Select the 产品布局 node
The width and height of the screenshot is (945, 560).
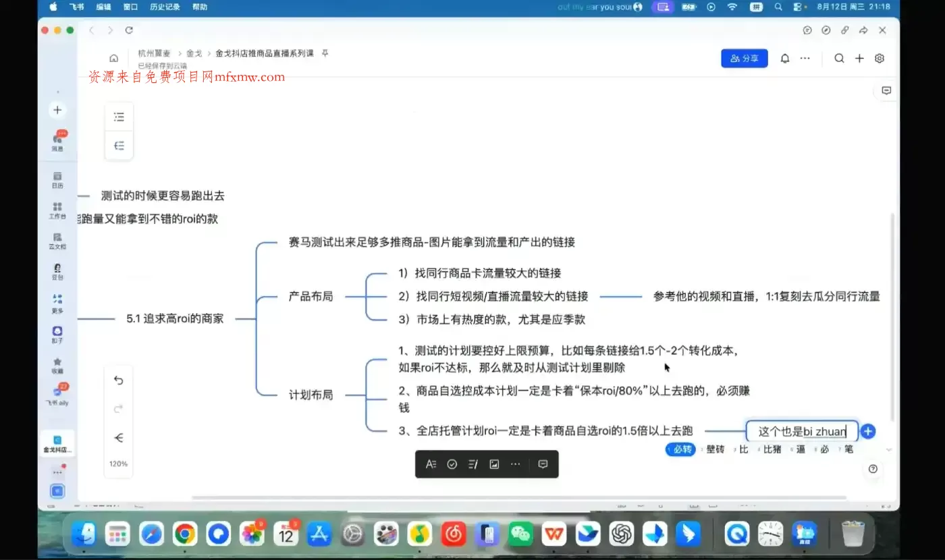pos(310,296)
